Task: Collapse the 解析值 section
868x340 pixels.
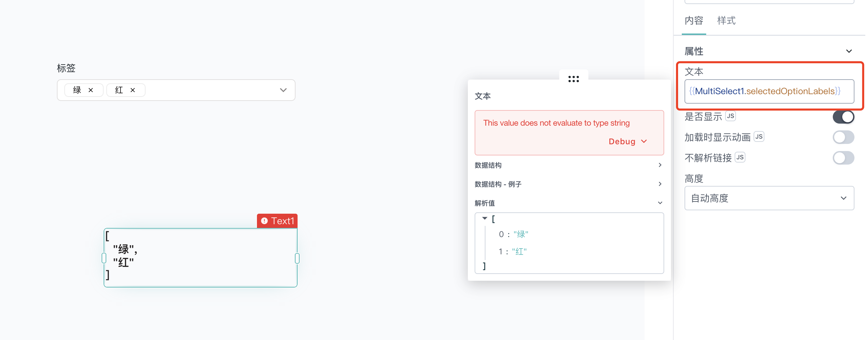Action: [569, 203]
